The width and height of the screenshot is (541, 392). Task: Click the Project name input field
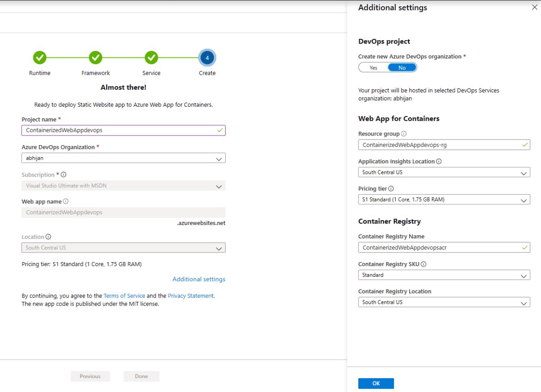coord(123,130)
